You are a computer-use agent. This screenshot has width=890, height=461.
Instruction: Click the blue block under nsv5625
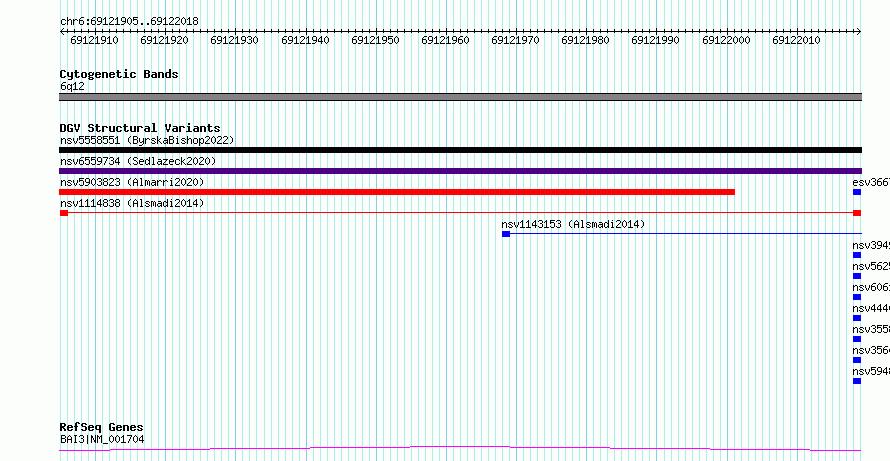click(x=857, y=276)
